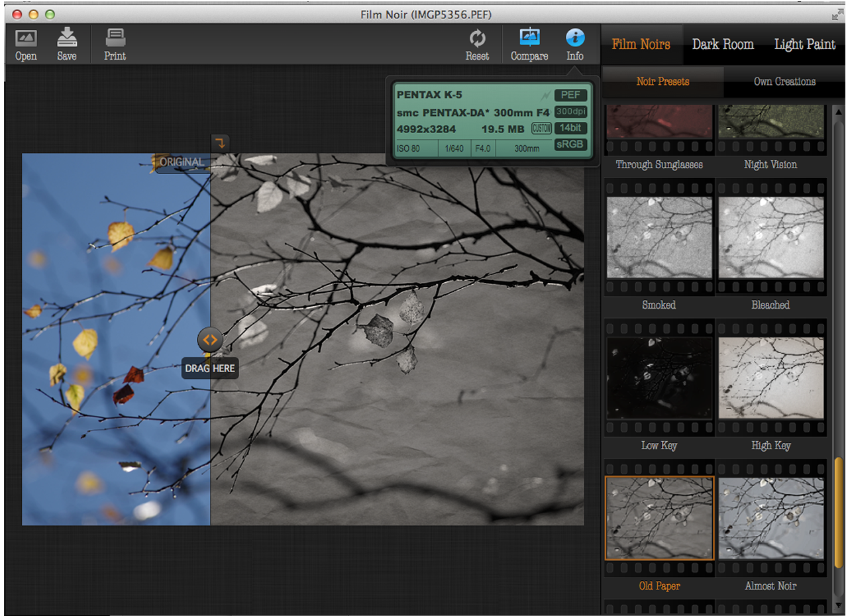Screen dimensions: 848x616
Task: Click the Almost Noir preset label
Action: click(x=770, y=586)
